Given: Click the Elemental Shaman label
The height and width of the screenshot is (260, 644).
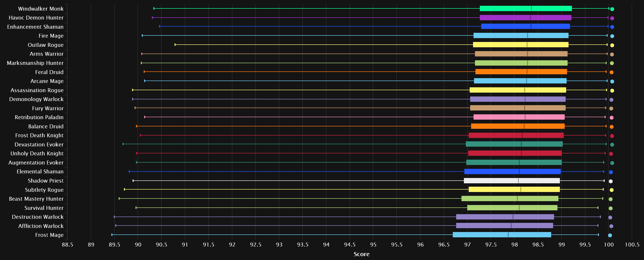Looking at the screenshot, I should pos(40,171).
